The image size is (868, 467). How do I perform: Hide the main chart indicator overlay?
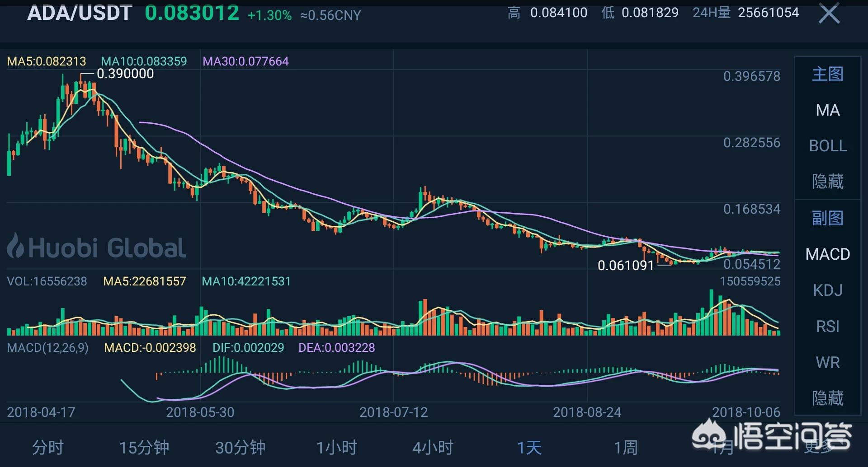pyautogui.click(x=827, y=182)
